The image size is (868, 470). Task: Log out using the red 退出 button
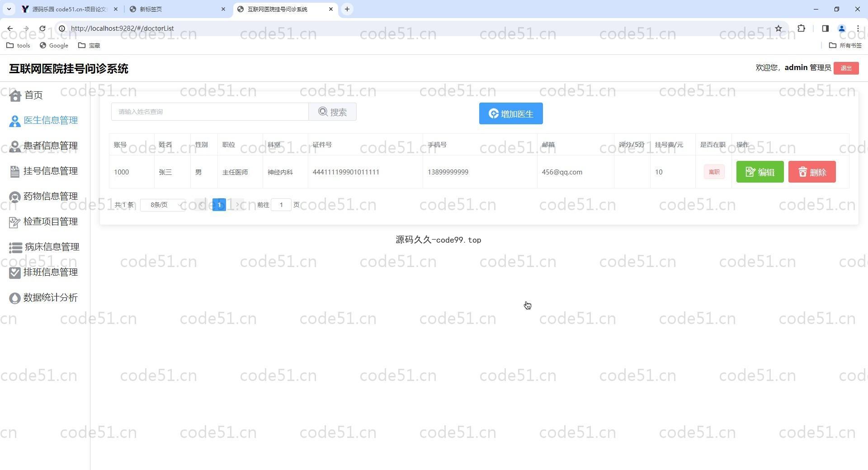coord(846,68)
